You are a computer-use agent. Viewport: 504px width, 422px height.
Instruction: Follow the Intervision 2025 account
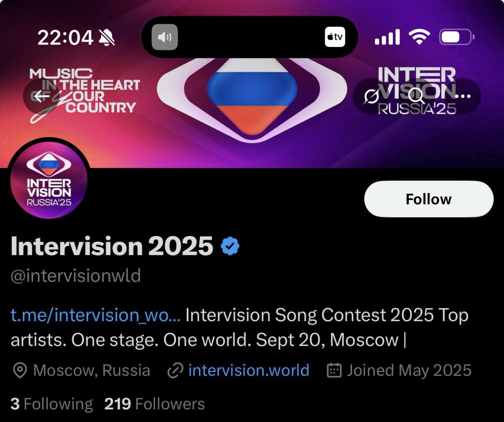429,199
